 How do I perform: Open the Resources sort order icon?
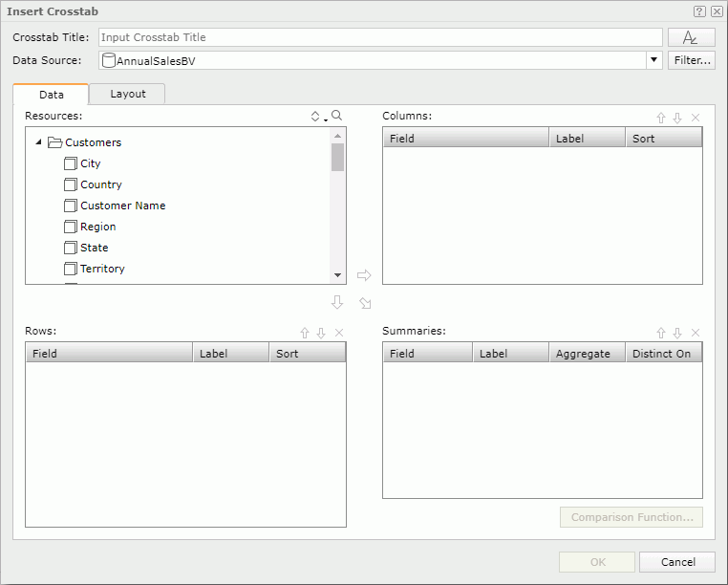317,117
